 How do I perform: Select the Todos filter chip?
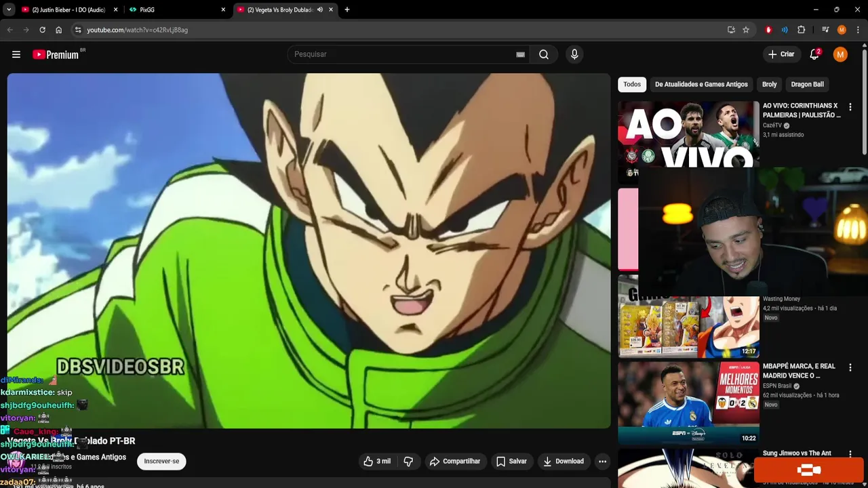click(632, 85)
